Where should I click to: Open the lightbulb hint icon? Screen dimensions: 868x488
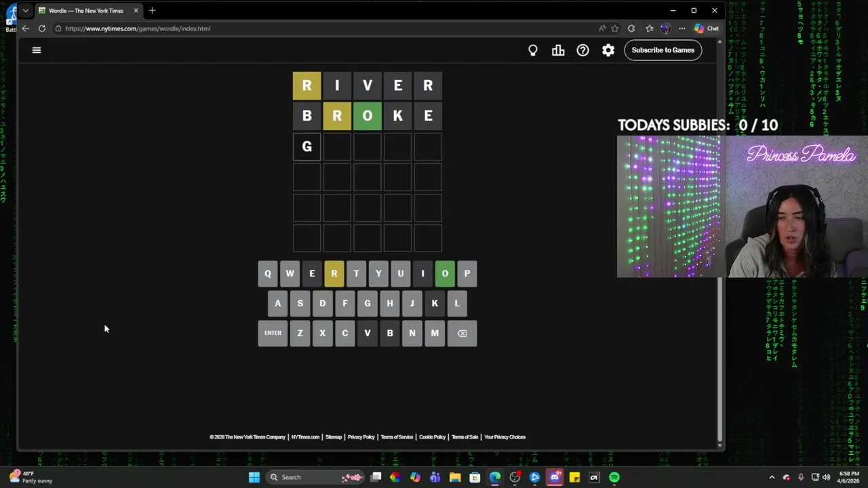tap(533, 50)
